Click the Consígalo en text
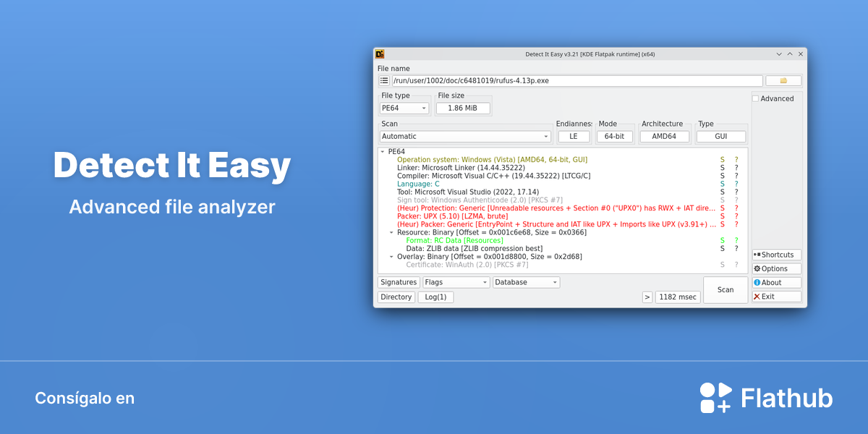This screenshot has width=868, height=434. coord(85,399)
